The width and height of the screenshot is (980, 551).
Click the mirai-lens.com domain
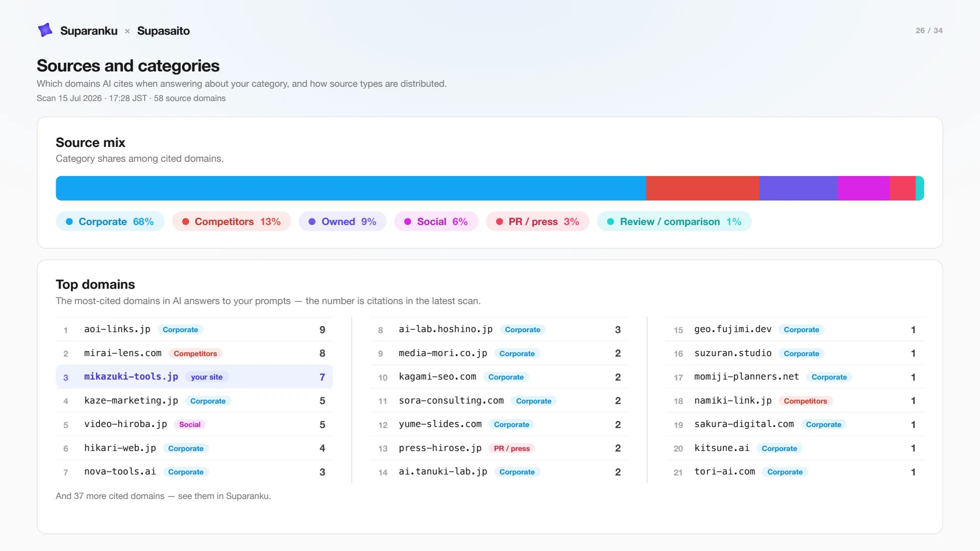coord(123,353)
